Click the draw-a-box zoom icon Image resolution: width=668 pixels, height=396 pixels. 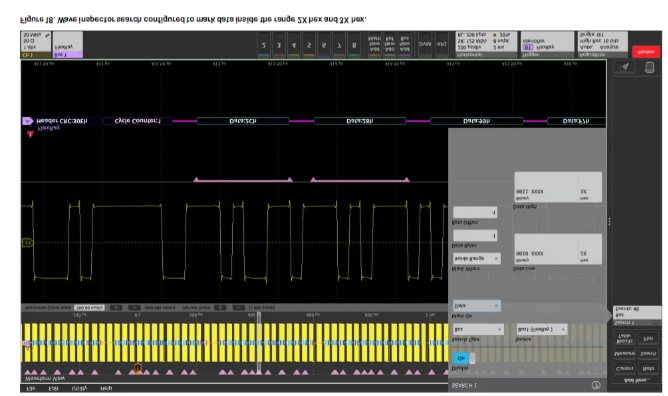[x=625, y=67]
